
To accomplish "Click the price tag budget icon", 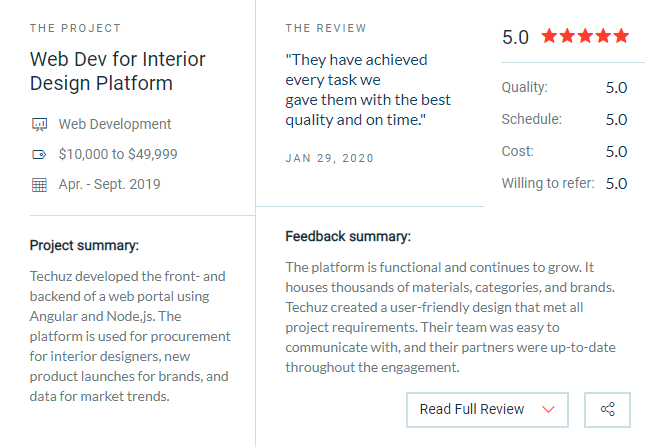I will [x=39, y=155].
